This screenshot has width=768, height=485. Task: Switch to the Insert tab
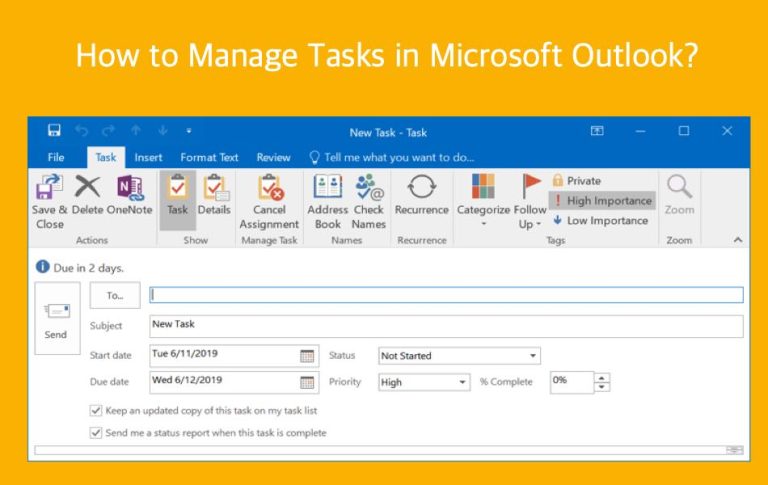point(148,157)
